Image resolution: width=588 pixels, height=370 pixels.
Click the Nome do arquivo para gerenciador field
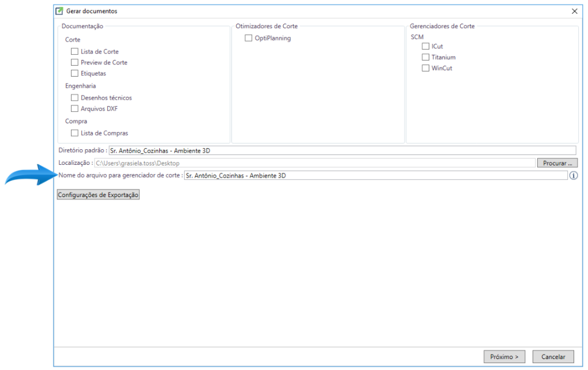tap(376, 175)
